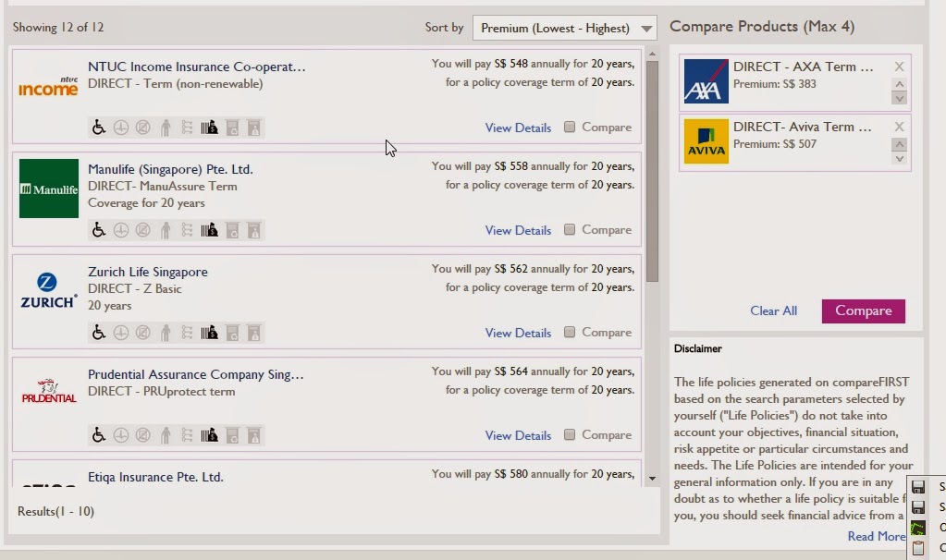
Task: Click the Prudential logo
Action: [49, 392]
